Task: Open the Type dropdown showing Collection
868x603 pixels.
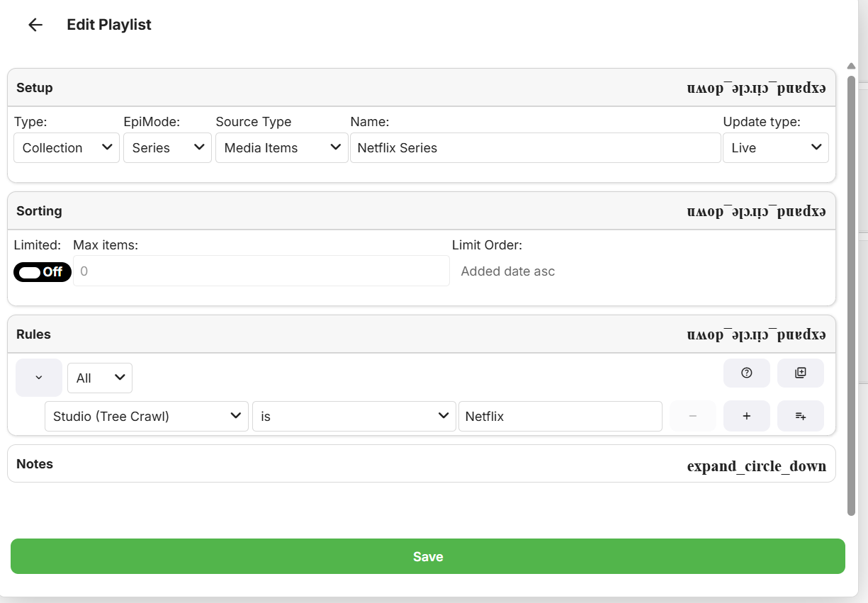Action: tap(66, 147)
